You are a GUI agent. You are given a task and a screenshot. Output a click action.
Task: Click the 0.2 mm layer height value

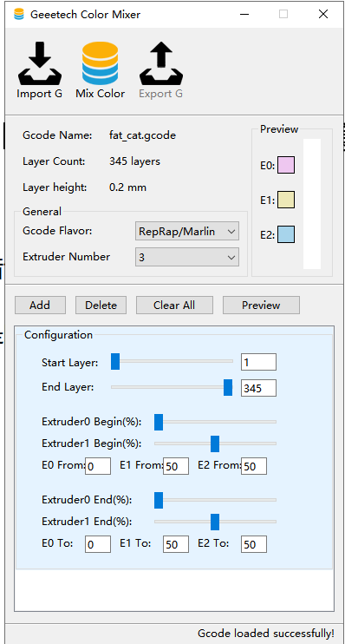(127, 187)
